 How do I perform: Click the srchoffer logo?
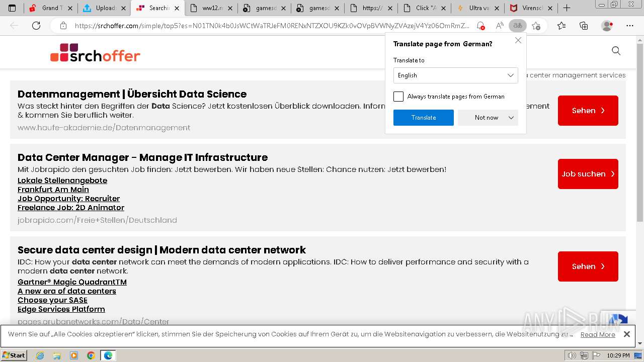(x=95, y=53)
